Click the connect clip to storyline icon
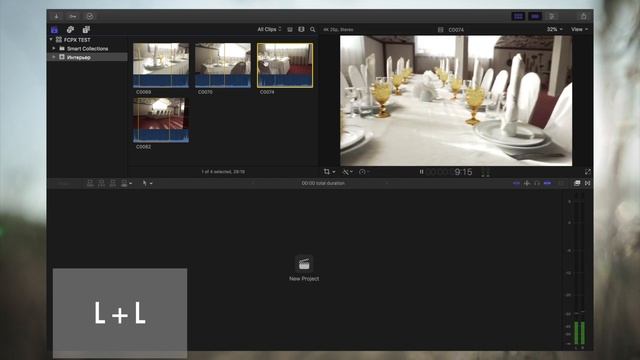 tap(90, 183)
